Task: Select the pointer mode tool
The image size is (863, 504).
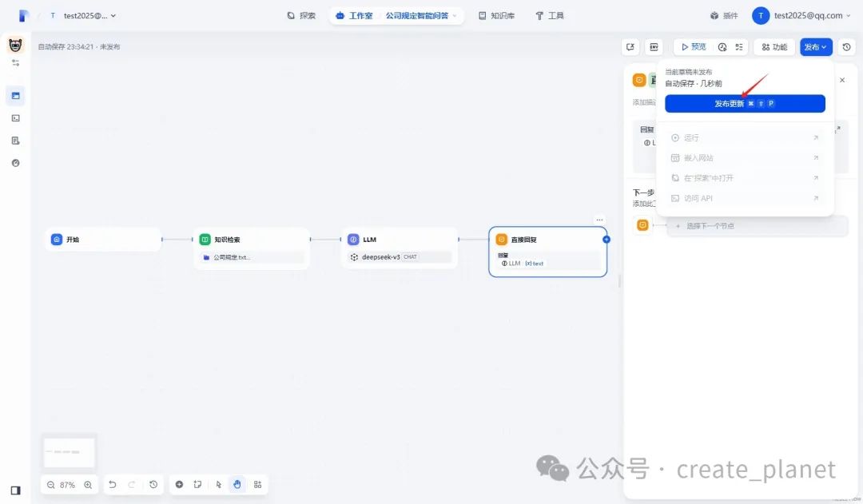Action: pyautogui.click(x=218, y=484)
